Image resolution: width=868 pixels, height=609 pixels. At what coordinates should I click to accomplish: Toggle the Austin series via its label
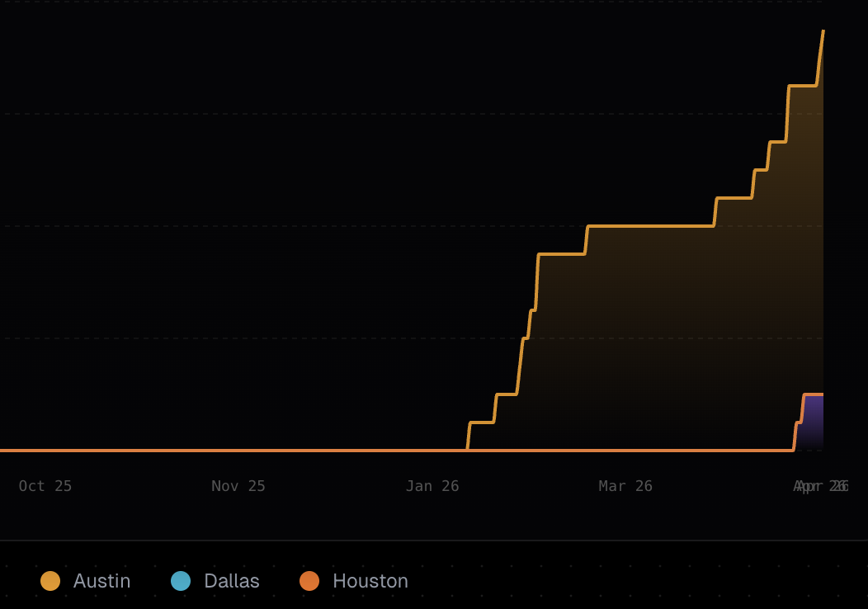click(101, 581)
